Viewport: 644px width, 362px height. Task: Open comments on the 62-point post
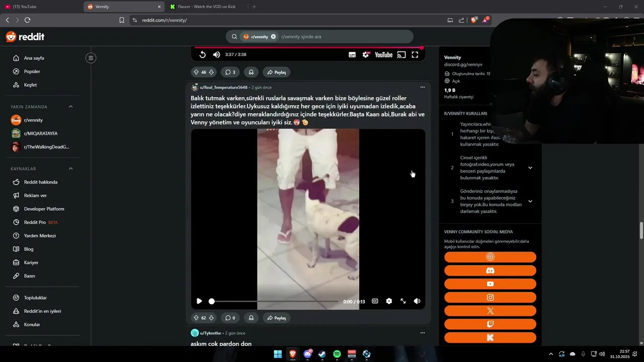point(230,318)
